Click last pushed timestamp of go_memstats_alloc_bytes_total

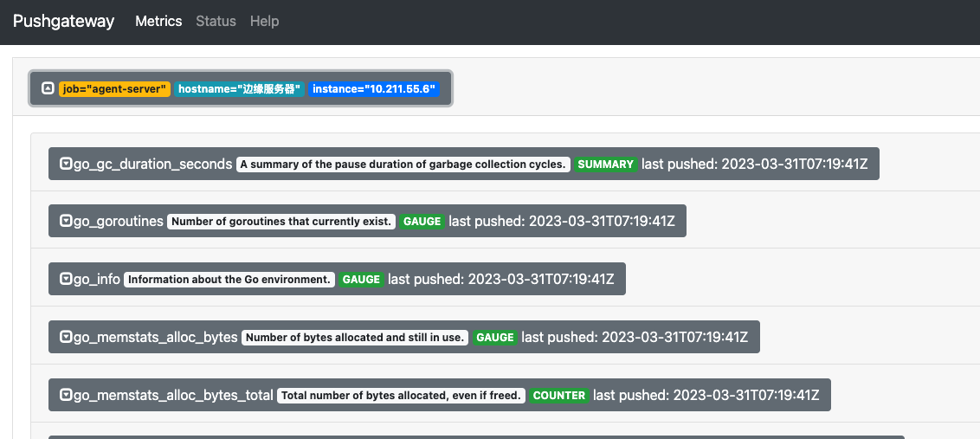coord(706,395)
